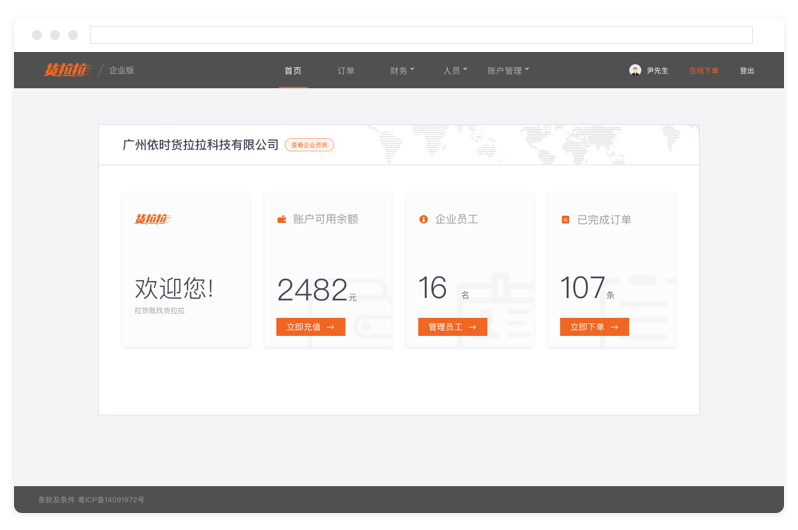The image size is (798, 530).
Task: Click the 查看企业资质 badge button
Action: [309, 145]
